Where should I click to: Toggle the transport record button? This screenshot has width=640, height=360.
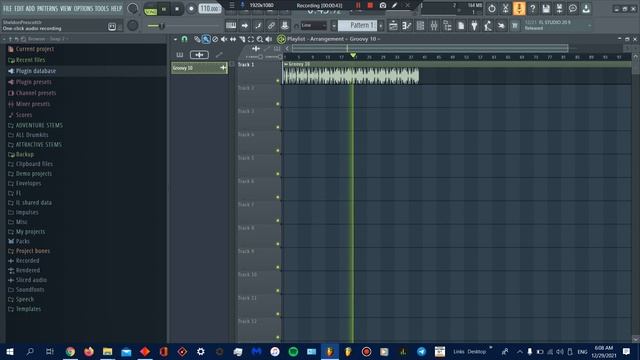pyautogui.click(x=191, y=9)
